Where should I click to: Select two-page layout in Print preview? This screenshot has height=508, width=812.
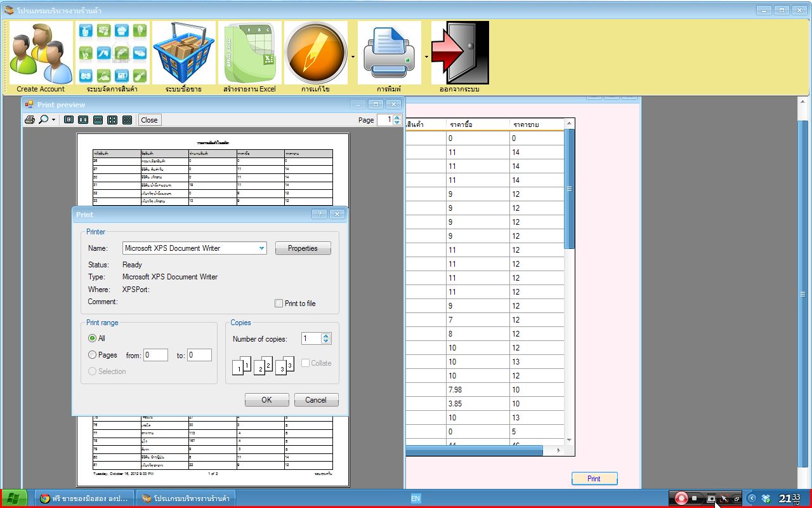tap(83, 119)
